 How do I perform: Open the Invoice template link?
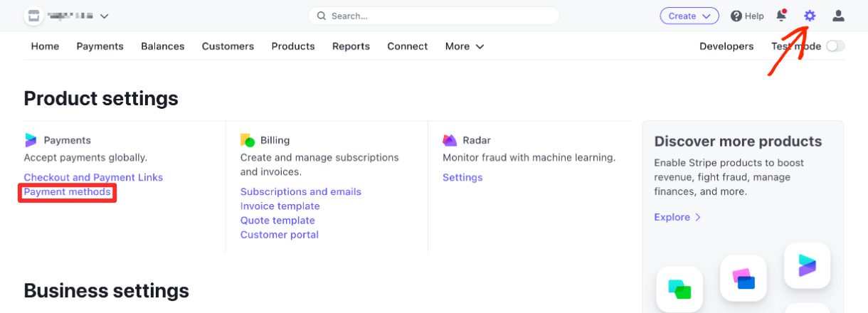(x=280, y=206)
